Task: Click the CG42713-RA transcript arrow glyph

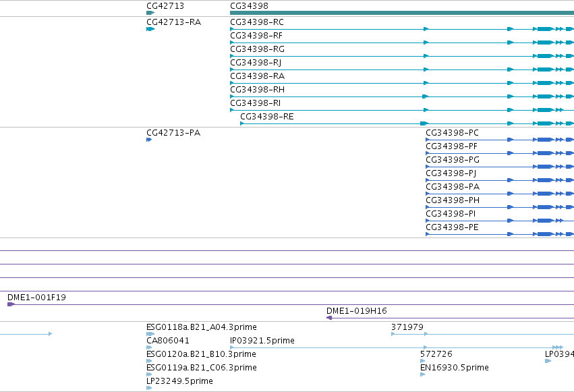Action: click(150, 29)
